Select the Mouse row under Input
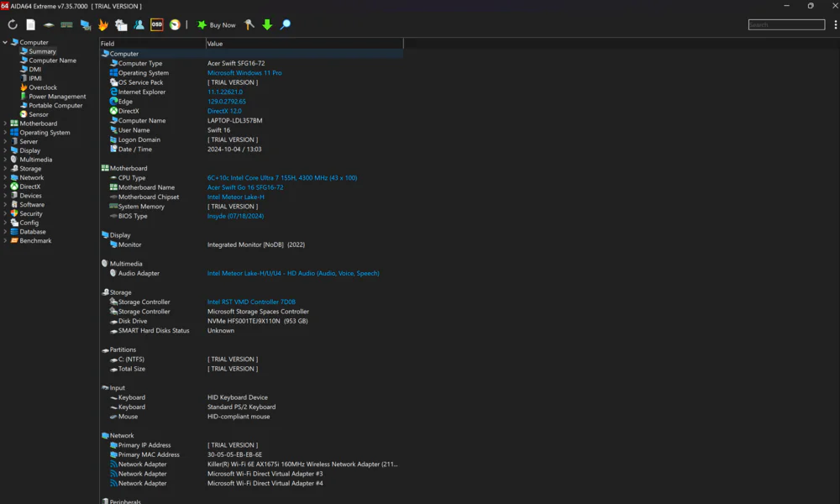 [252, 417]
